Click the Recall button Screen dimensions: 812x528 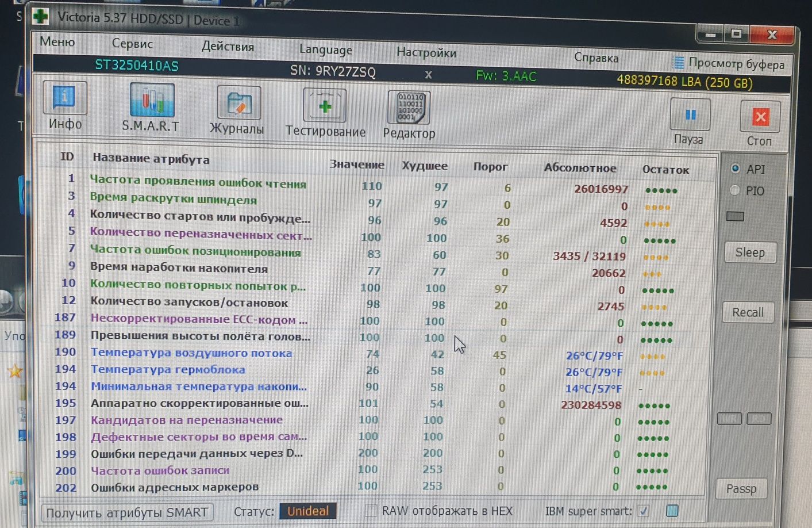pyautogui.click(x=748, y=312)
